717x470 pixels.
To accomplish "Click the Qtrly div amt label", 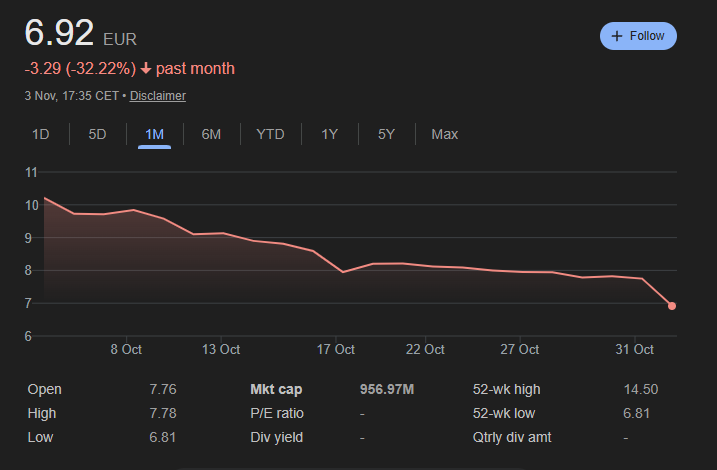I will [511, 437].
